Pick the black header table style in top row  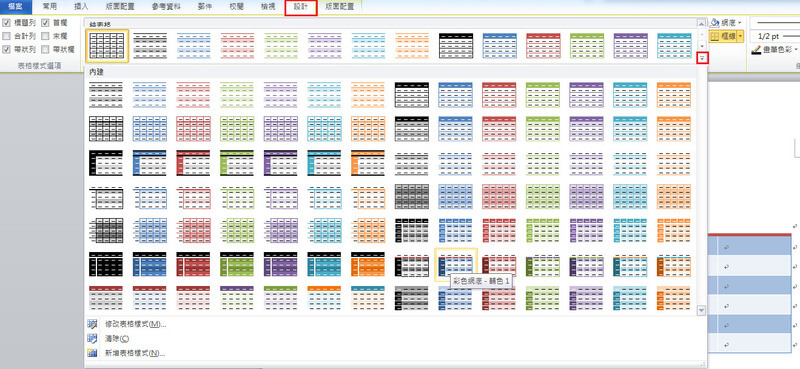tap(456, 46)
